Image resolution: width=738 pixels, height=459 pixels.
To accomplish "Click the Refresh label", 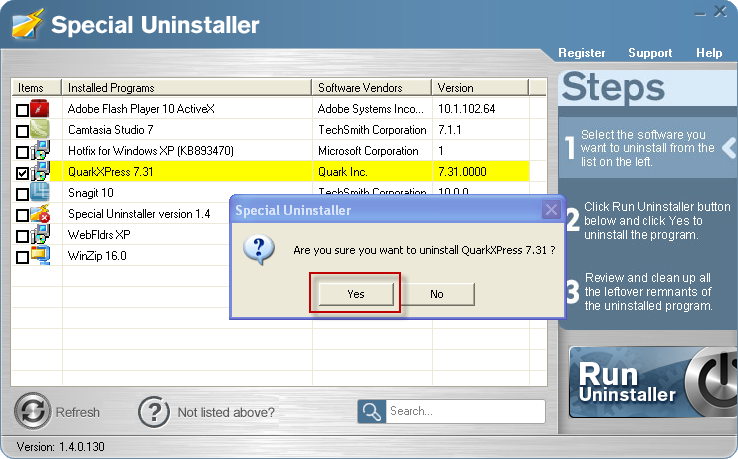I will (x=78, y=412).
